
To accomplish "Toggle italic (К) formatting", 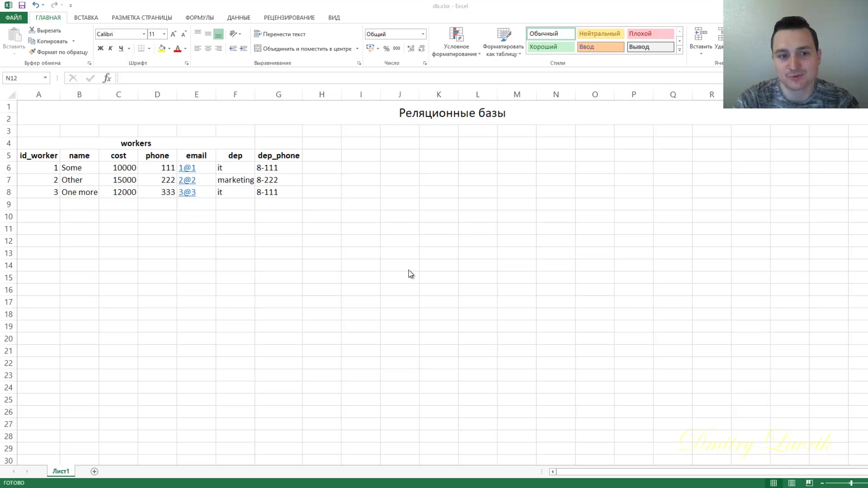I will tap(110, 48).
